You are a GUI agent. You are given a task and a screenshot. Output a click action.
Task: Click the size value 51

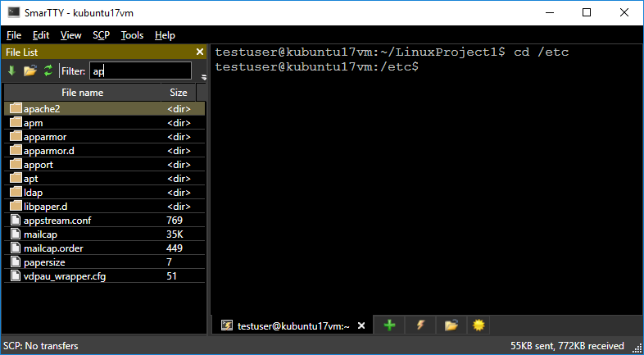[x=172, y=276]
